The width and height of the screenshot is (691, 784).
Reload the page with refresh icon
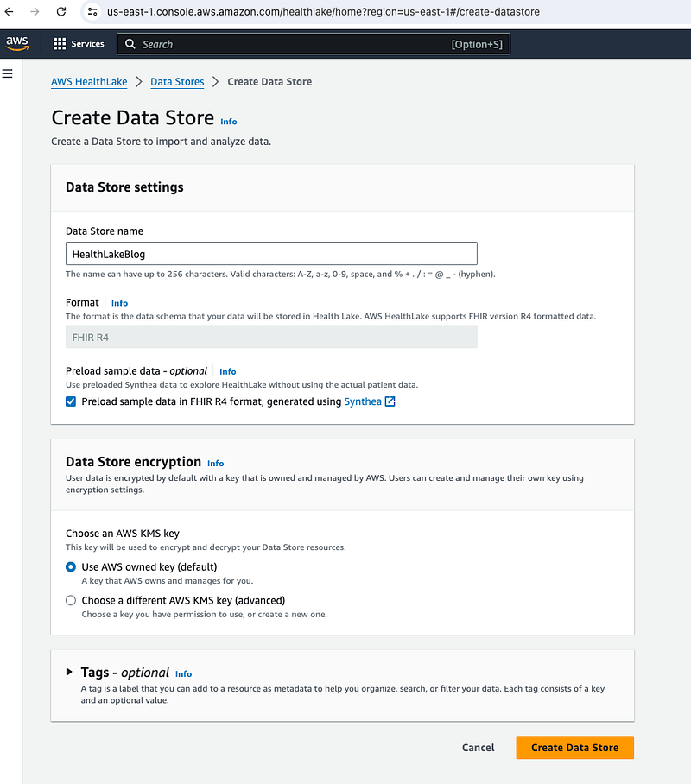pyautogui.click(x=61, y=11)
